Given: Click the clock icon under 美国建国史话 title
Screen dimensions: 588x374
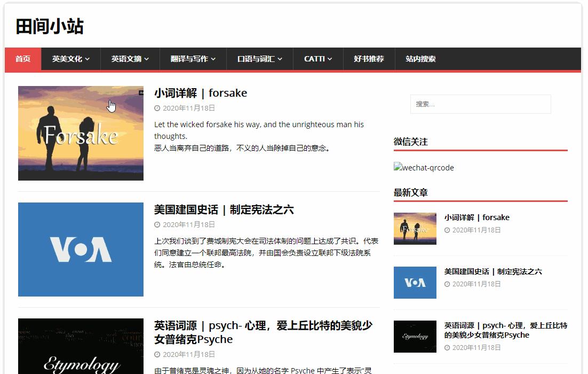Looking at the screenshot, I should [157, 224].
